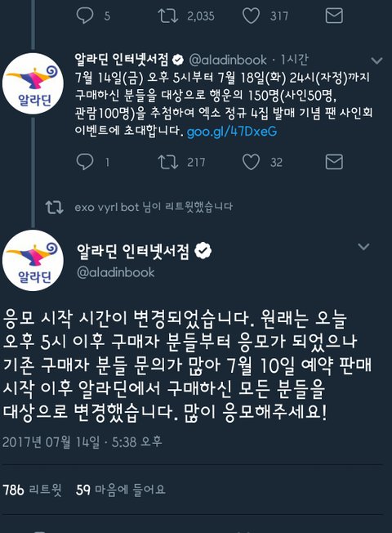View the 59 마음에 들어요 likes list
Viewport: 392px width, 533px height.
click(121, 490)
